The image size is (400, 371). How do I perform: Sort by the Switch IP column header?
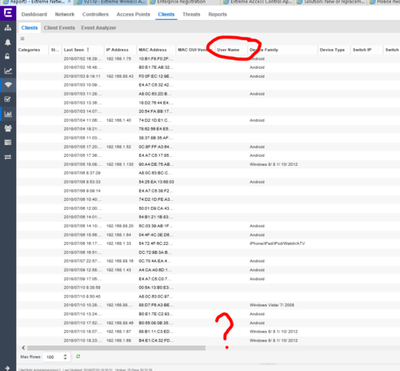[x=362, y=50]
